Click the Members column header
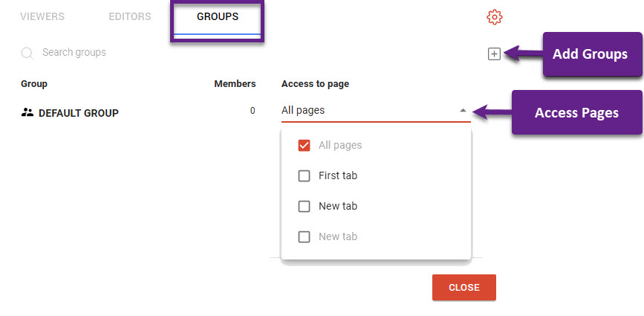Image resolution: width=644 pixels, height=316 pixels. (235, 84)
